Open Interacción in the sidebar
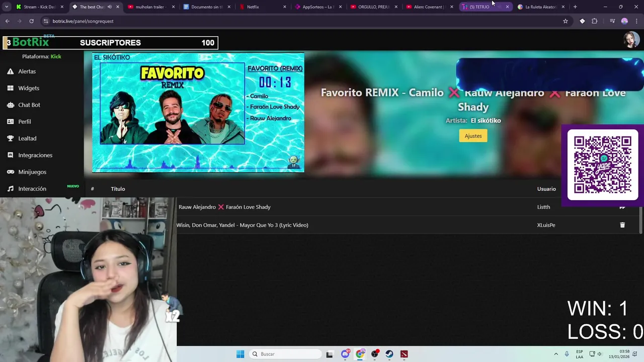Screen dimensions: 644x362 [32, 189]
